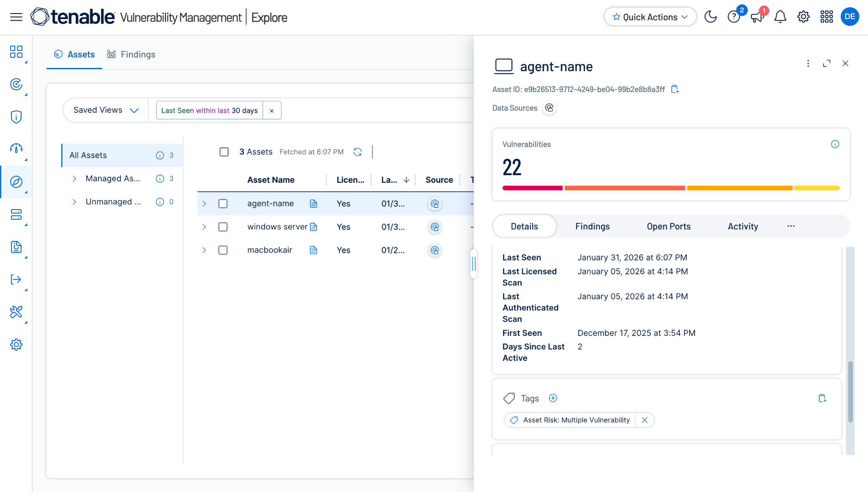The image size is (868, 492).
Task: Add a tag with plus icon
Action: [x=553, y=398]
